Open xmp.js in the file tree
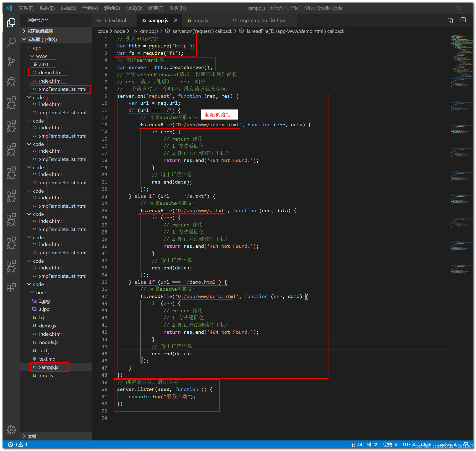Screen dimensions: 476x451 [56, 375]
